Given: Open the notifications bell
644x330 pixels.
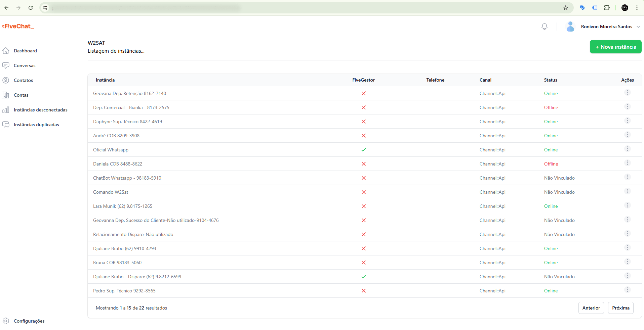Looking at the screenshot, I should 545,27.
